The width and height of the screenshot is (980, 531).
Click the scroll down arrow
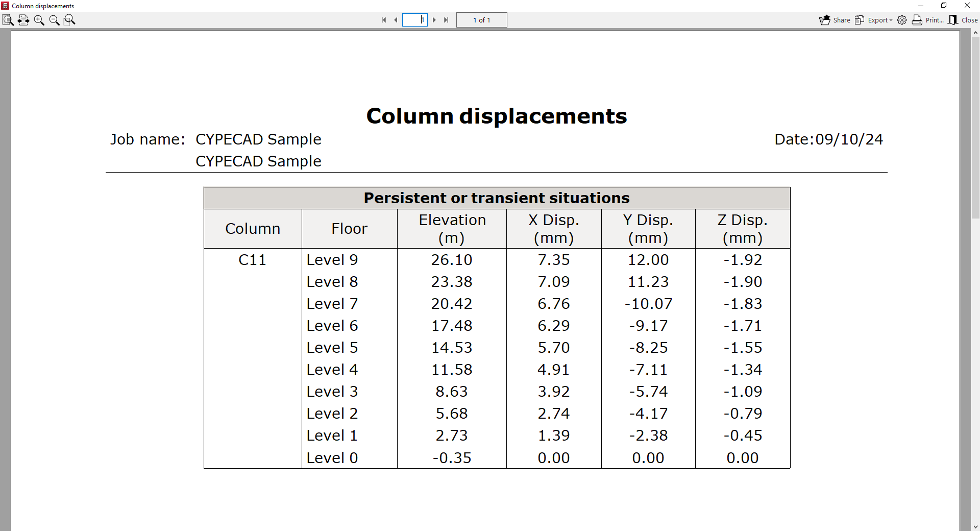point(975,527)
